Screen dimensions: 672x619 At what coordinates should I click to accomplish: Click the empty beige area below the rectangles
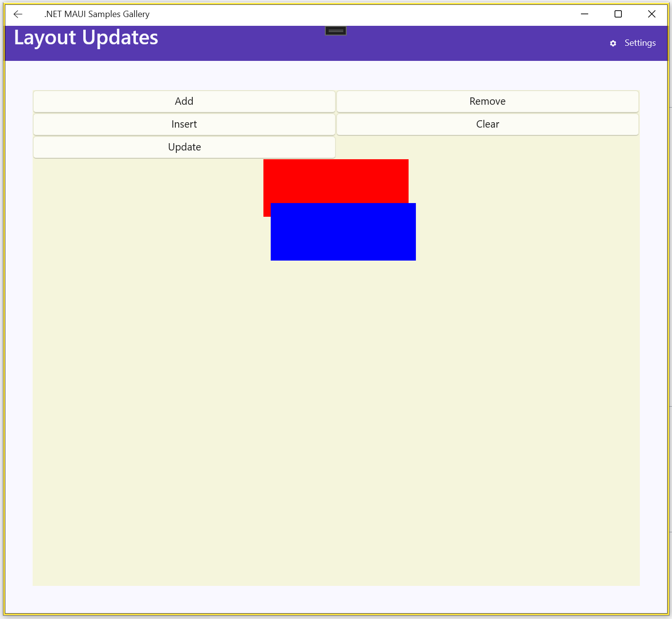click(x=336, y=414)
